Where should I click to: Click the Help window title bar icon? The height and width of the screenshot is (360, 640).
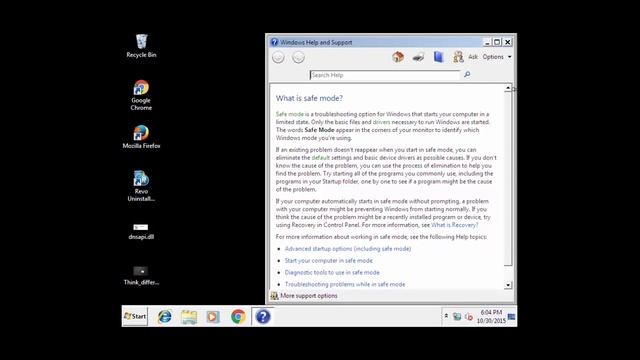coord(274,42)
